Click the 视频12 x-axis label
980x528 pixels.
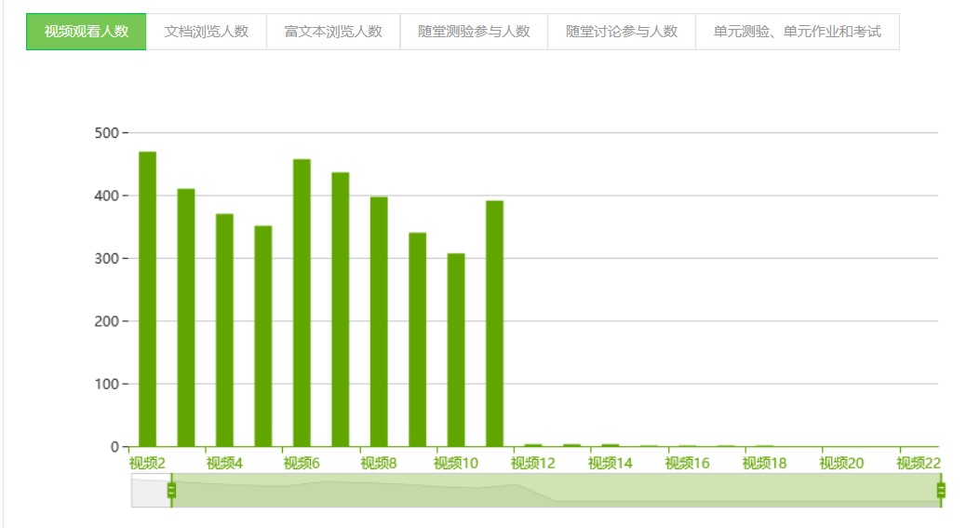[533, 464]
